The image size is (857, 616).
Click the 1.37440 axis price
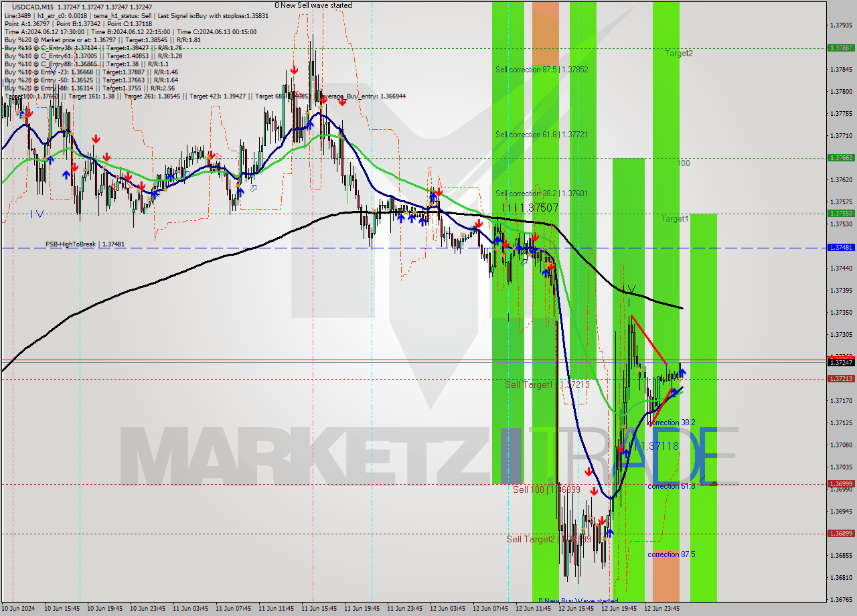click(840, 268)
